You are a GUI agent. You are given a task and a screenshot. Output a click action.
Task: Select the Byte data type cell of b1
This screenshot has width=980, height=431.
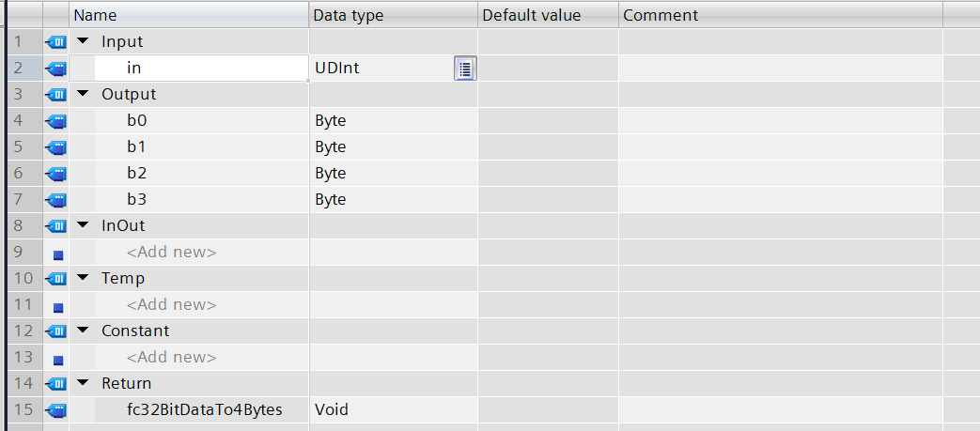point(393,146)
